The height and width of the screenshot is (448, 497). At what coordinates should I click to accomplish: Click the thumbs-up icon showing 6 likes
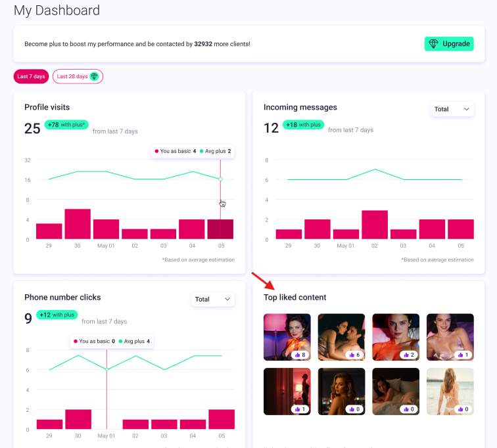(x=352, y=355)
